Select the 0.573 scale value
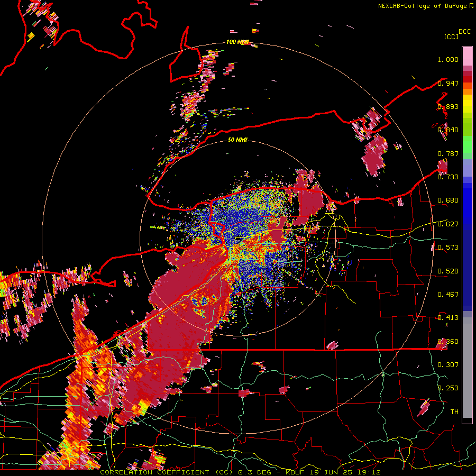Viewport: 476px width, 476px height. coord(448,248)
